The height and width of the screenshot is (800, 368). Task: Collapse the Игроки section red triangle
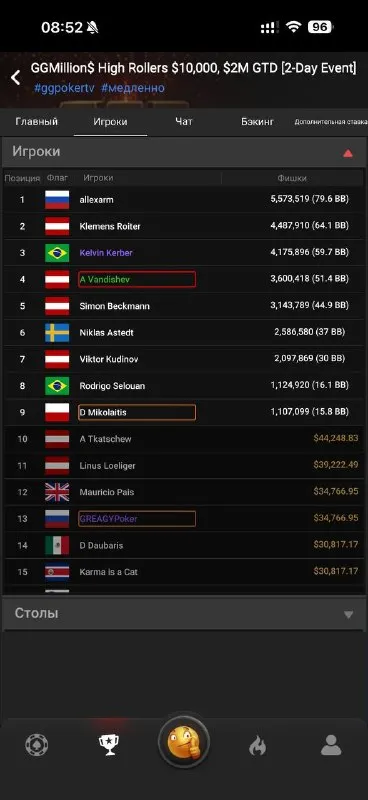pos(348,153)
